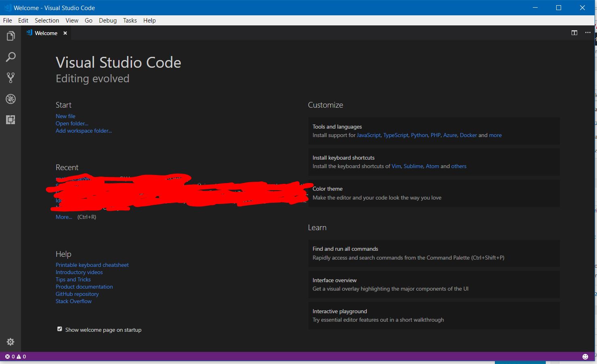Click others link for keyboard shortcuts
Screen dimensions: 597x364
tap(459, 166)
